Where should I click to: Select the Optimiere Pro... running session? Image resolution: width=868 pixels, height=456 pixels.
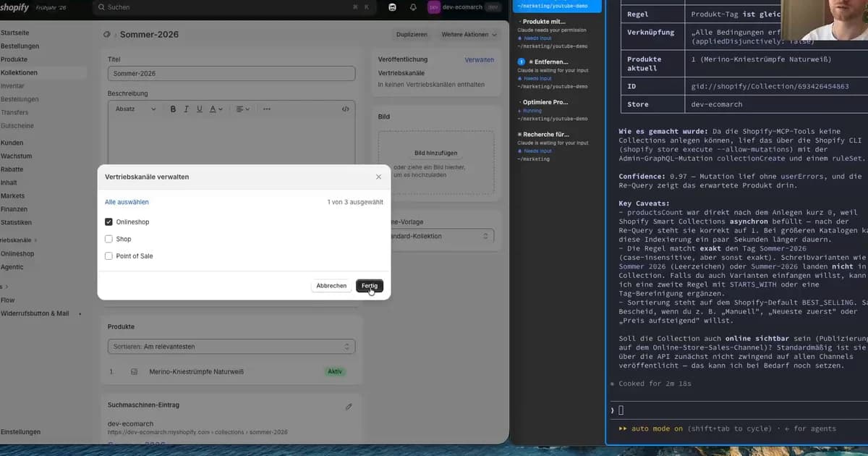click(x=558, y=110)
